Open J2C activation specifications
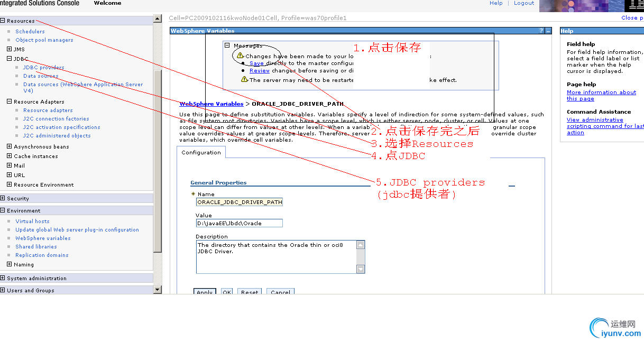Image resolution: width=644 pixels, height=342 pixels. (61, 127)
